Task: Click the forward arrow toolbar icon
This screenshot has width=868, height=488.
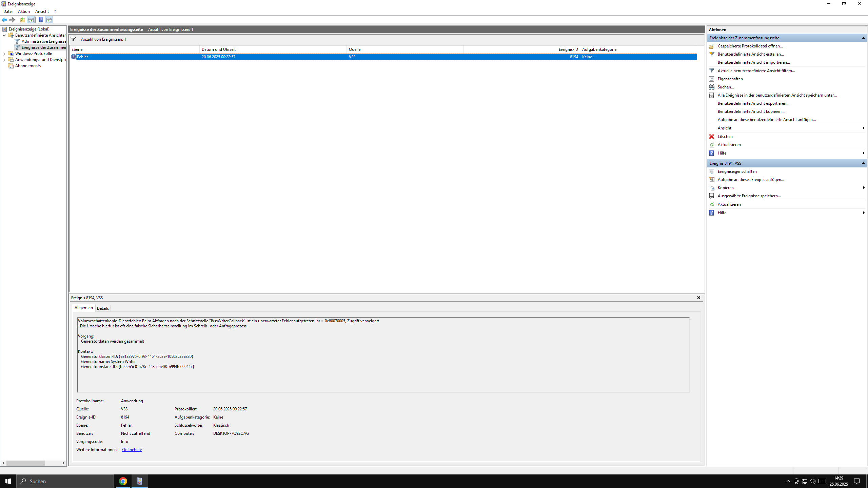Action: [12, 20]
